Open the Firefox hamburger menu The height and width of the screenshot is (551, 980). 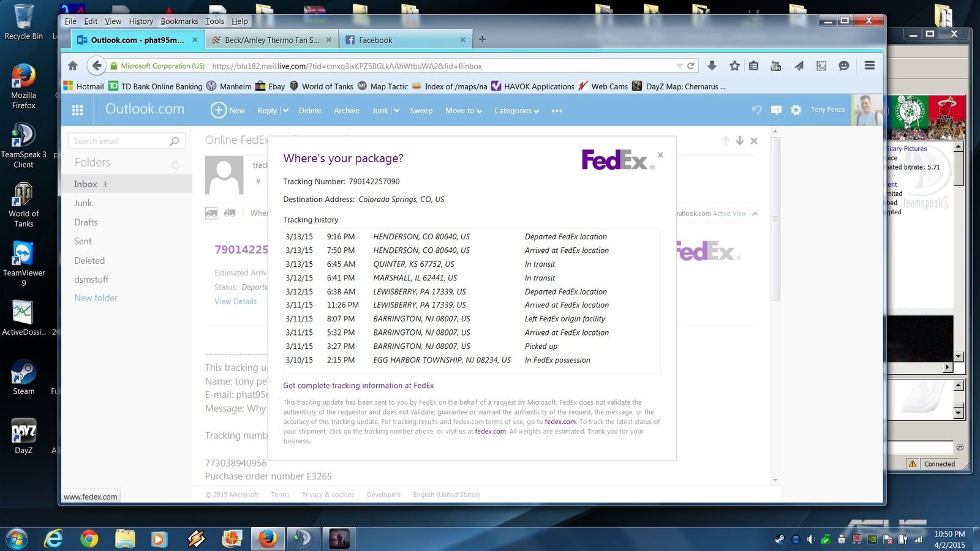869,66
